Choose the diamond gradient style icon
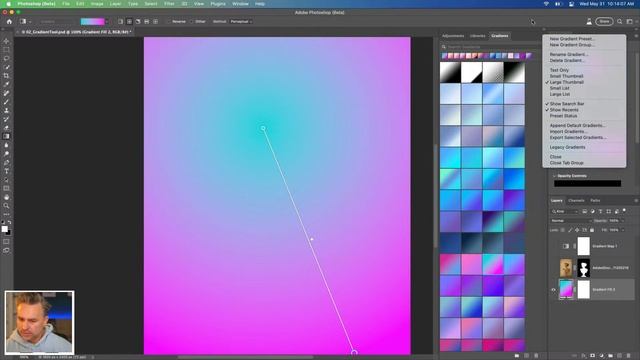The image size is (640, 360). (x=156, y=22)
